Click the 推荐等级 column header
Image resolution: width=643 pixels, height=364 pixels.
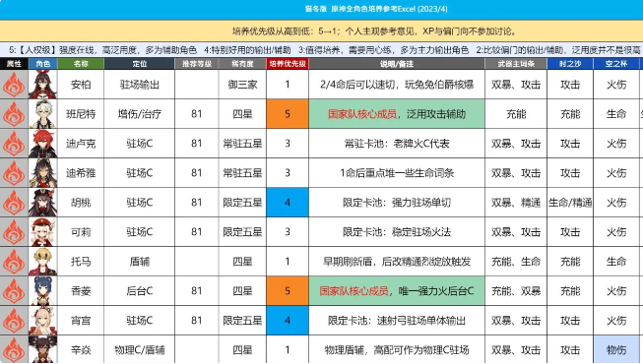(197, 64)
